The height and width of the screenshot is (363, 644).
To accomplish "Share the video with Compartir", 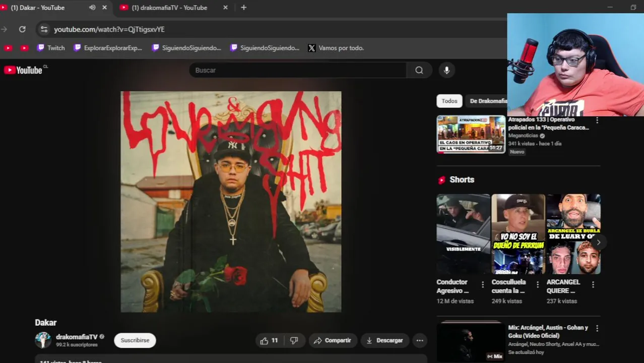I will [x=333, y=340].
